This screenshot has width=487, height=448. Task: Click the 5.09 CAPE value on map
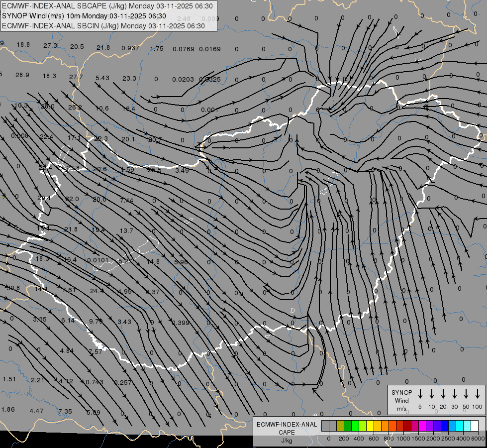(x=94, y=413)
